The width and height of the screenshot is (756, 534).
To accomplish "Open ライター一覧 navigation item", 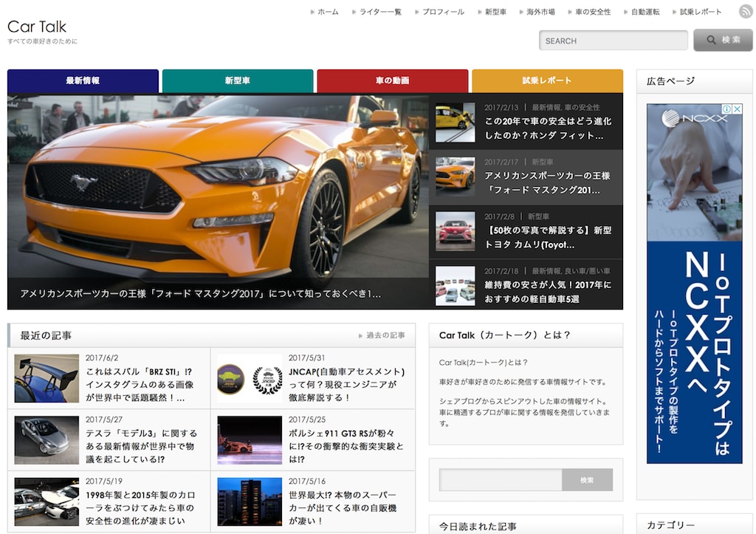I will tap(380, 12).
